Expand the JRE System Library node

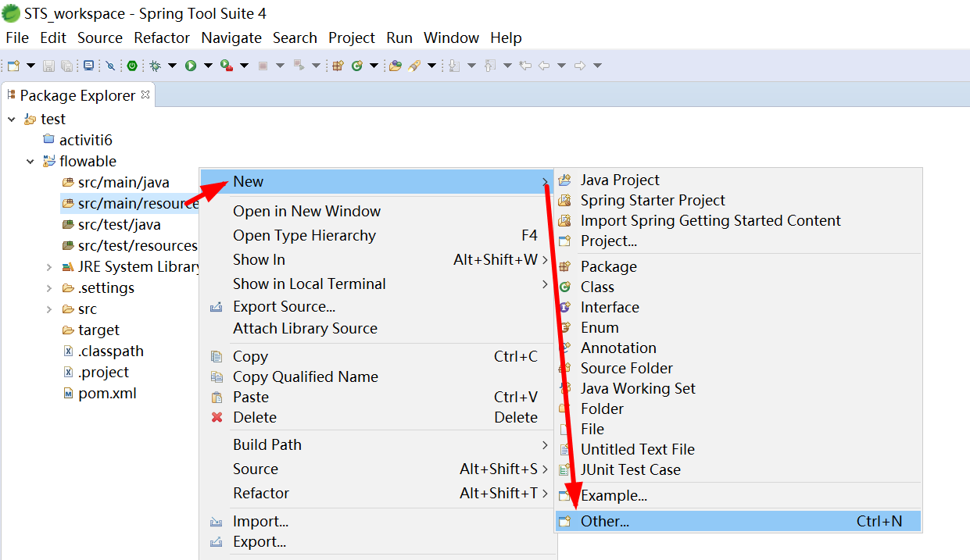click(x=49, y=267)
